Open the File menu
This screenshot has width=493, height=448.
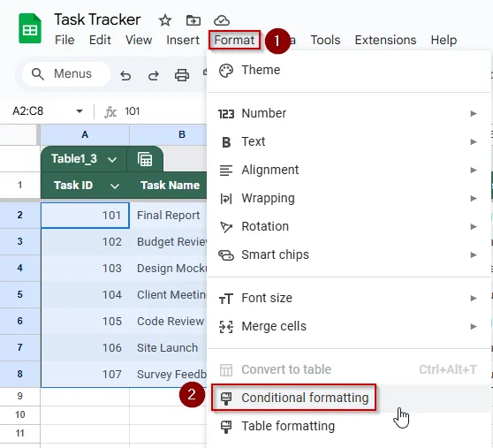pos(64,41)
